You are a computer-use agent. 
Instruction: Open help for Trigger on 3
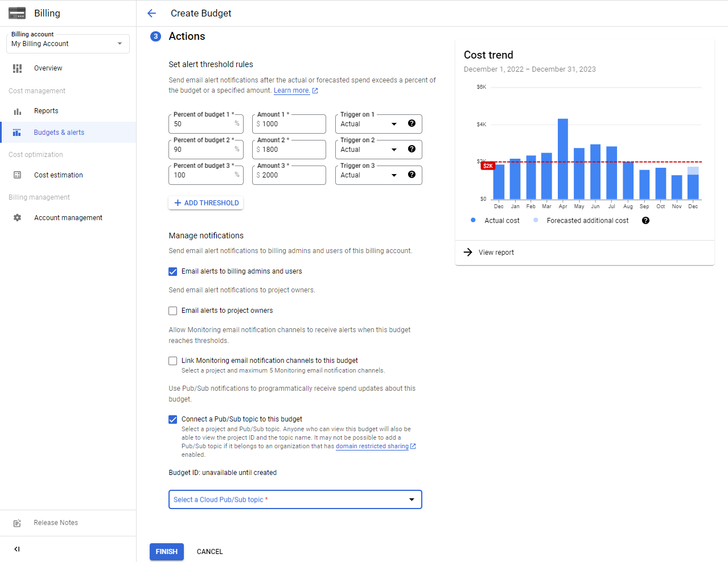coord(412,175)
